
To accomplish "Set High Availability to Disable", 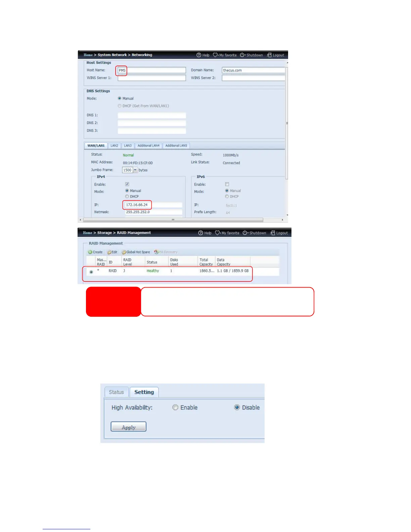I will [237, 407].
